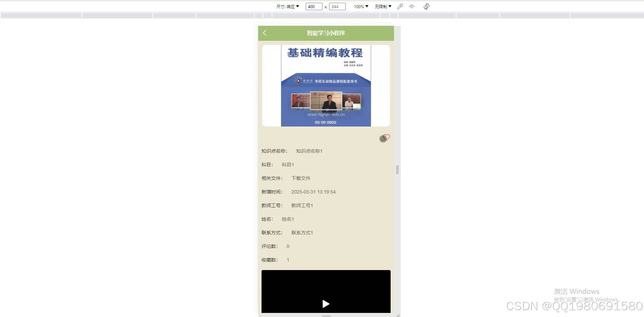Click the width field showing 400

313,6
